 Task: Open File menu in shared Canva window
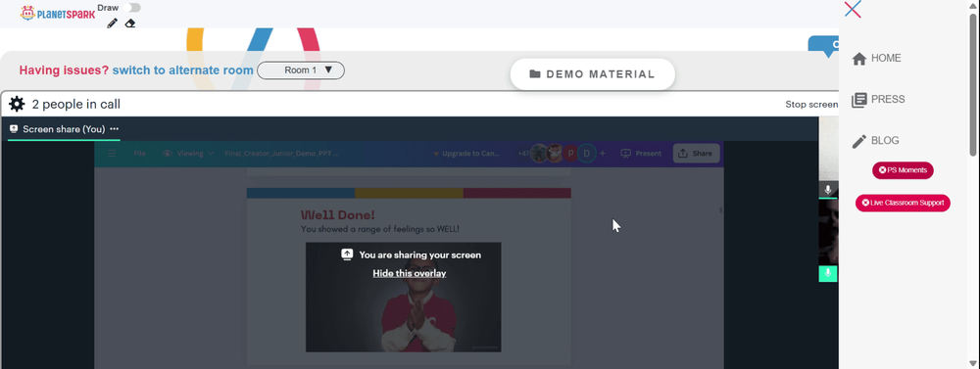140,154
